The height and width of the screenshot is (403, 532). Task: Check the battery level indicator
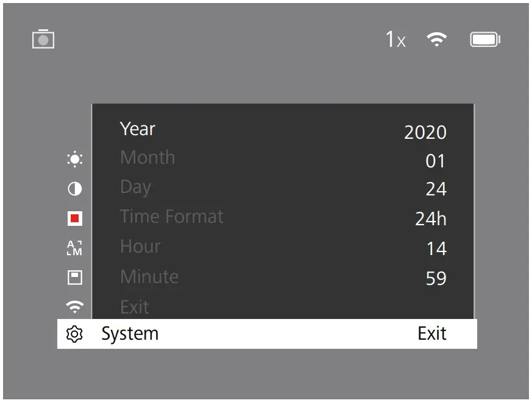pyautogui.click(x=485, y=38)
